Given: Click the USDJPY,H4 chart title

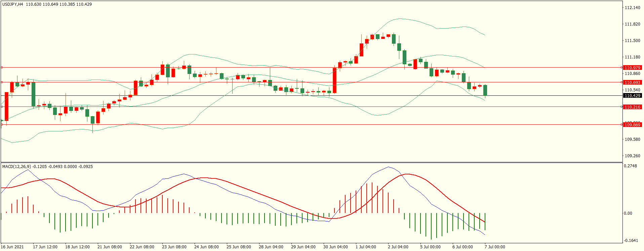Looking at the screenshot, I should tap(13, 4).
